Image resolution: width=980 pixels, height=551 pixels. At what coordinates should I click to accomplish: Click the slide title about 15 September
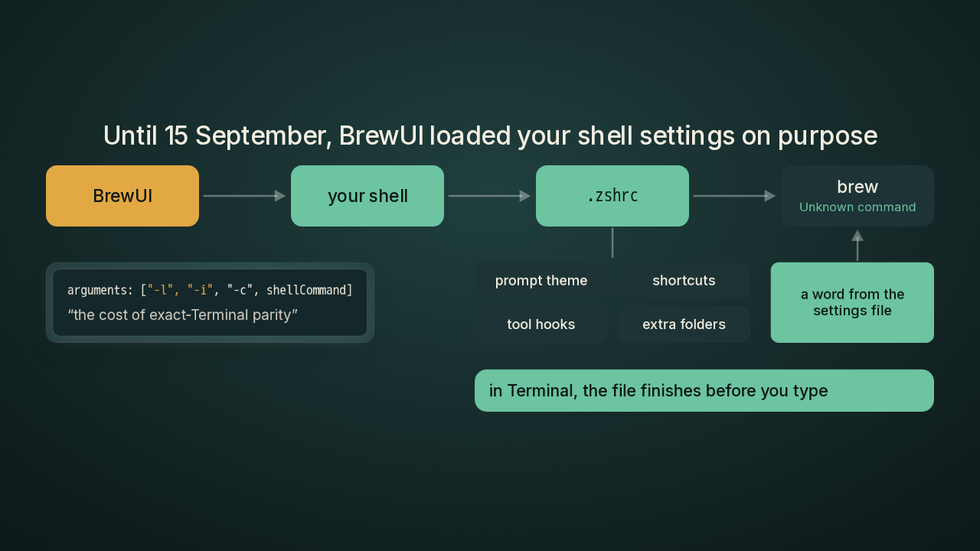coord(490,135)
